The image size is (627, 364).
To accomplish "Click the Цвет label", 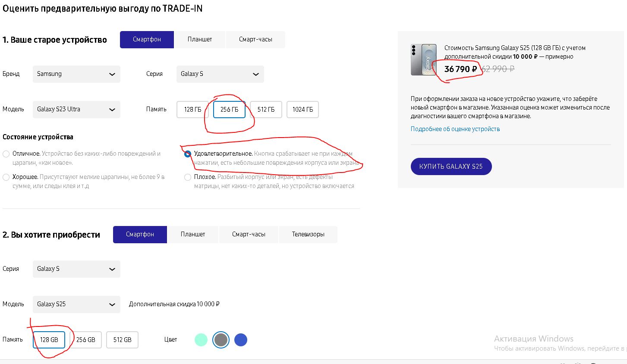I will click(x=171, y=339).
